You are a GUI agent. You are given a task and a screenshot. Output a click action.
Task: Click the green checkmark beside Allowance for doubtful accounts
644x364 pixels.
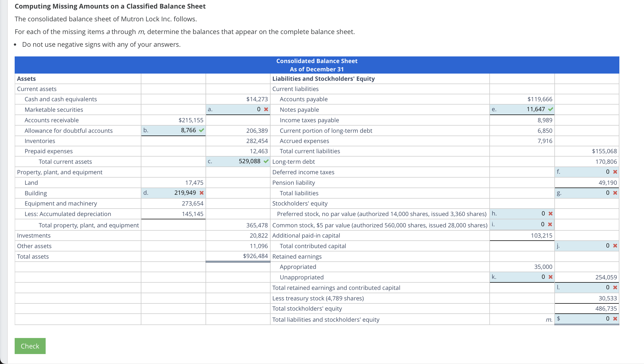pos(201,130)
